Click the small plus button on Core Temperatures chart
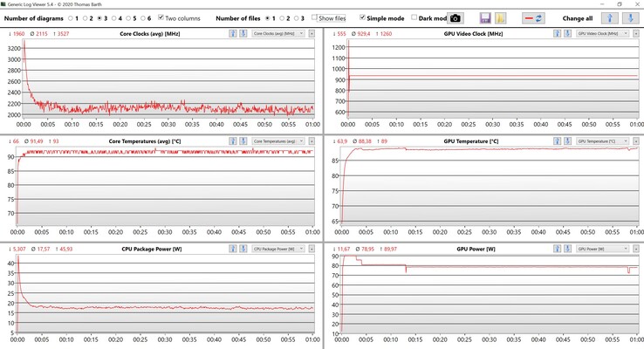The height and width of the screenshot is (349, 644). (x=312, y=140)
